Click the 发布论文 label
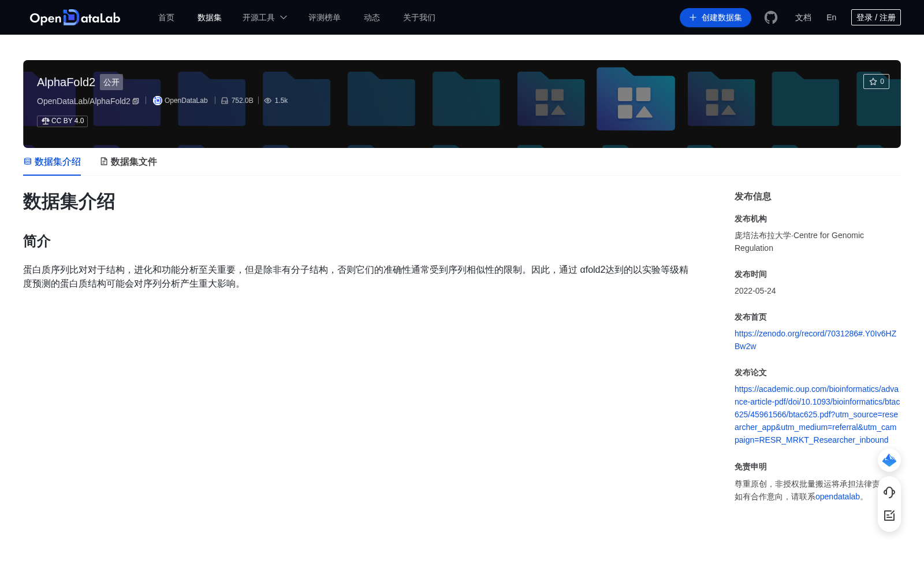This screenshot has height=578, width=924. pyautogui.click(x=751, y=372)
